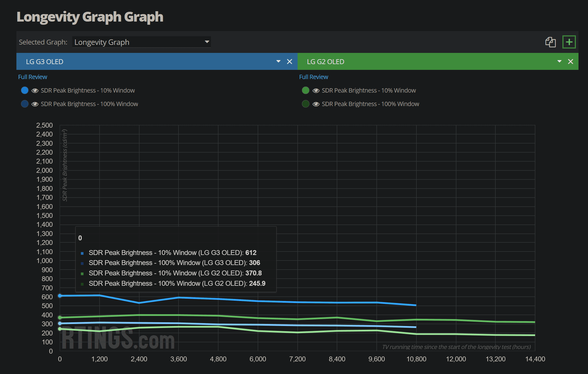Click the tooltip value 306 for LG G3

pyautogui.click(x=254, y=263)
